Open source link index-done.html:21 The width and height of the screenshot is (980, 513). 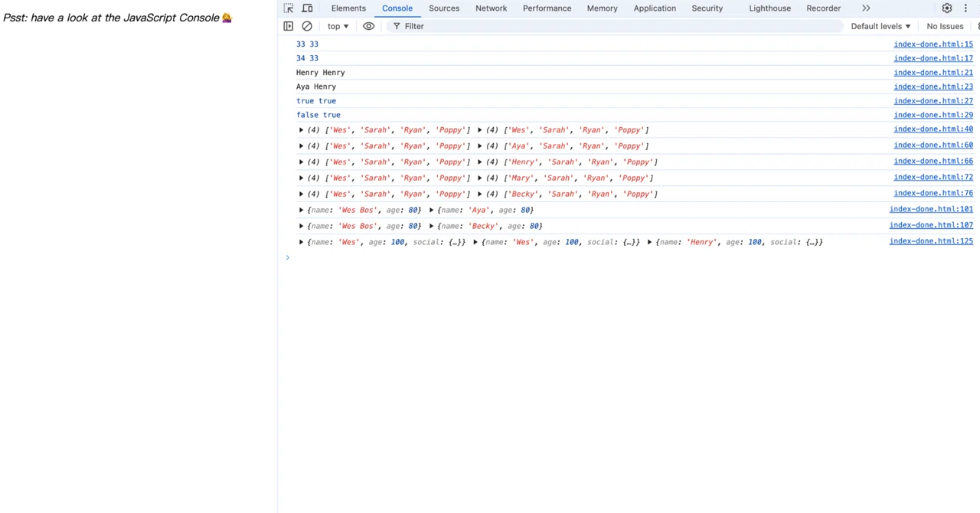pos(933,73)
